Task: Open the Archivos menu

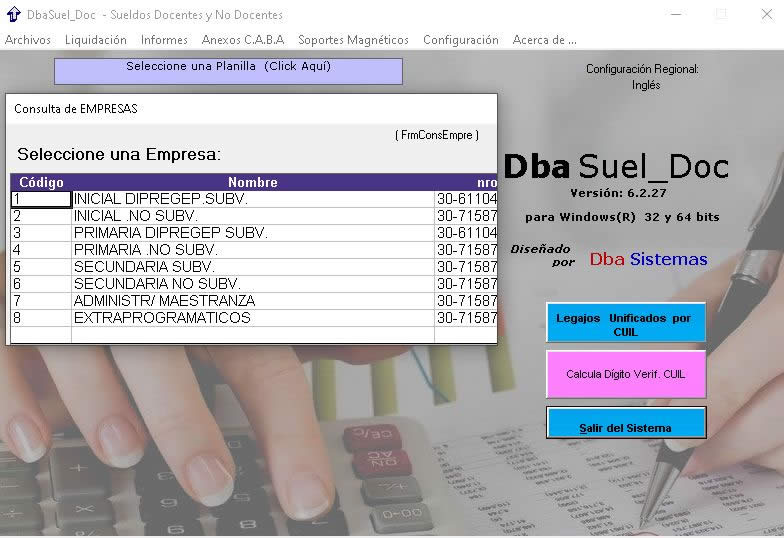Action: (x=28, y=40)
